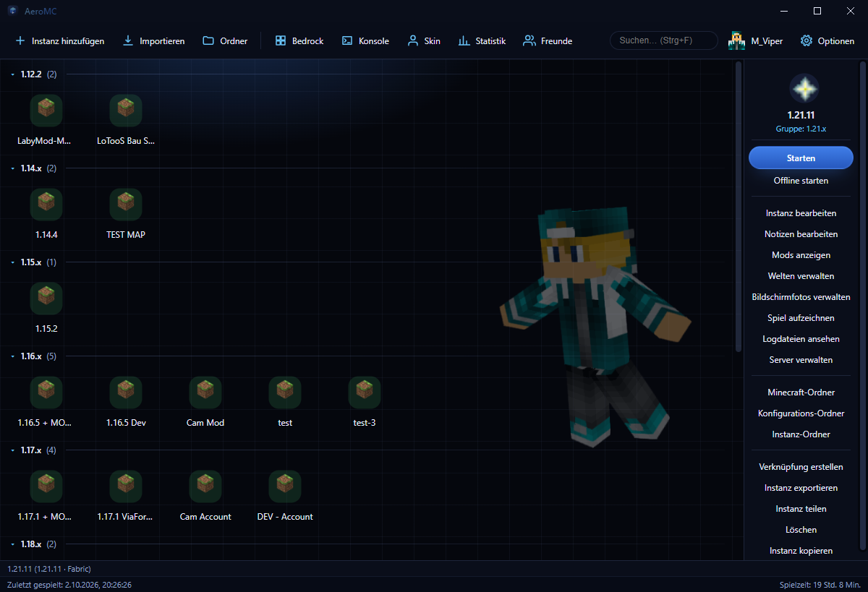Open Mods anzeigen in side panel

click(801, 255)
